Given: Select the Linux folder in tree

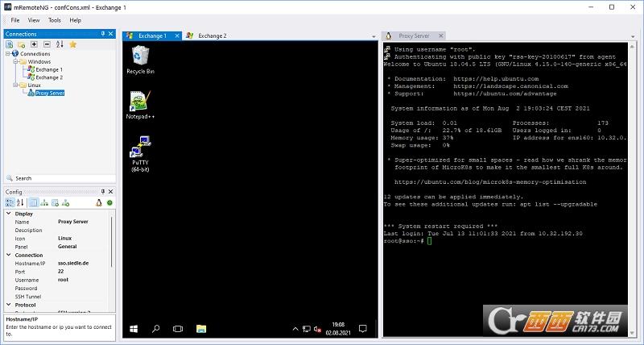Looking at the screenshot, I should 34,85.
